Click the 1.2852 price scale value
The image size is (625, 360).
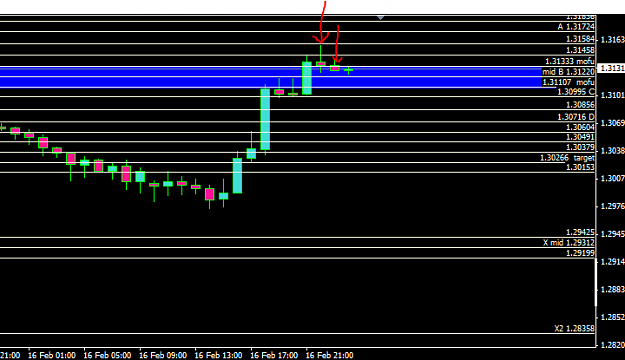click(x=613, y=317)
